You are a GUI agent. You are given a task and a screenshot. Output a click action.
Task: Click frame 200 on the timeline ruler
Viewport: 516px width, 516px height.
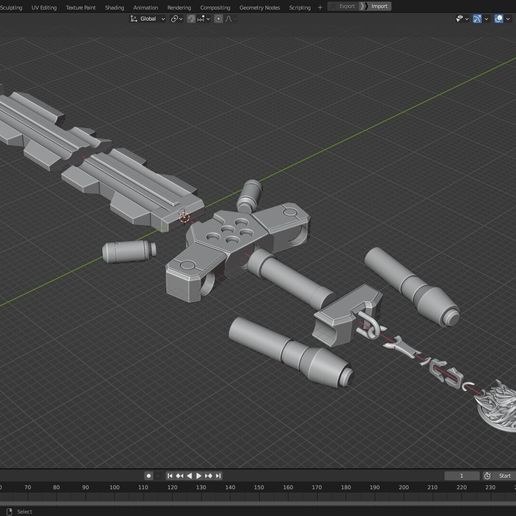click(404, 487)
